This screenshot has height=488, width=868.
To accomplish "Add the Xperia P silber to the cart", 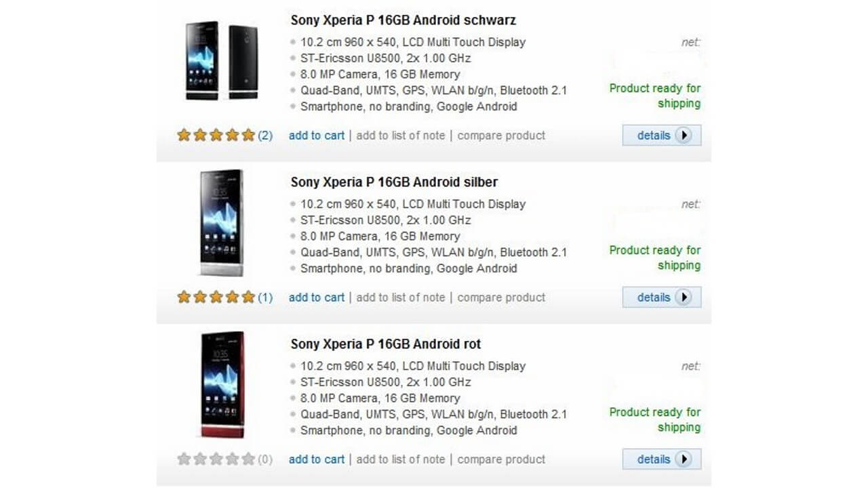I will [316, 297].
